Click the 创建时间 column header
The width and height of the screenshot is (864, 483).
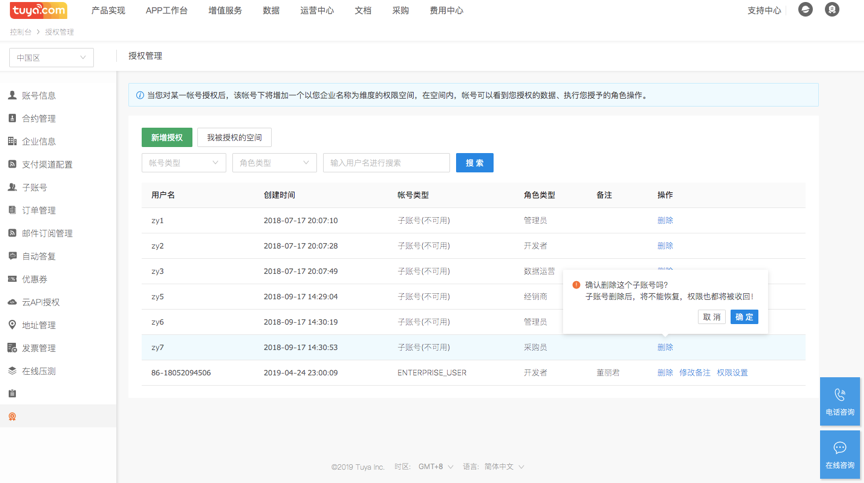point(279,195)
